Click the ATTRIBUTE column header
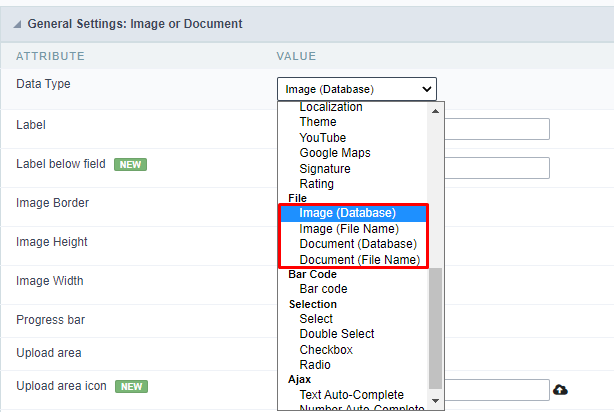The image size is (614, 412). point(50,56)
